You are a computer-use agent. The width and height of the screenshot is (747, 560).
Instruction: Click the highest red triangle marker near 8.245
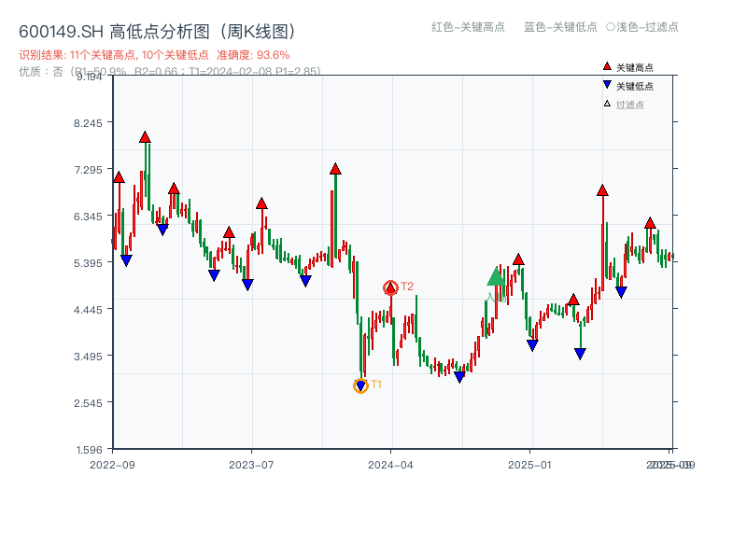[145, 136]
